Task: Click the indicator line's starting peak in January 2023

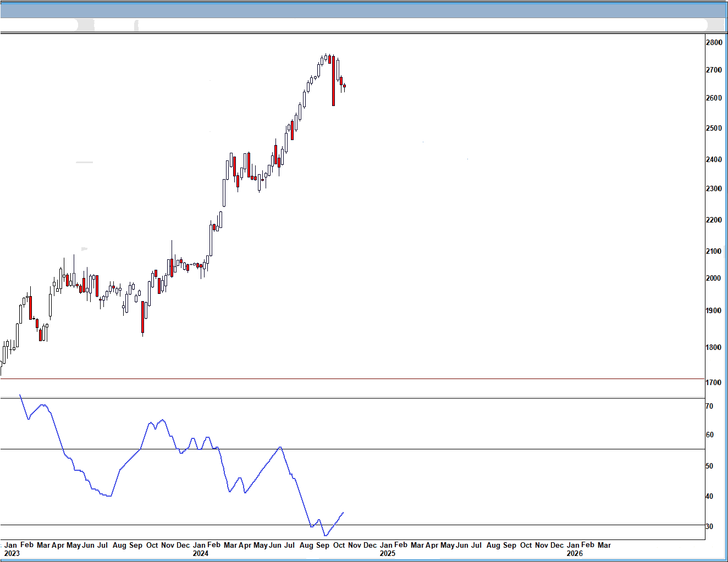Action: 20,395
